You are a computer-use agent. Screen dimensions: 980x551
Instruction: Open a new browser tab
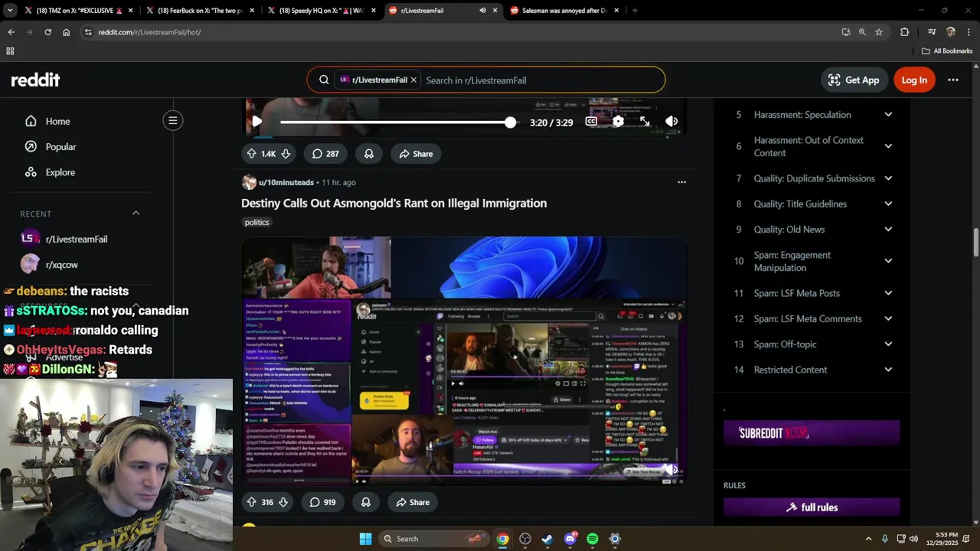(635, 11)
